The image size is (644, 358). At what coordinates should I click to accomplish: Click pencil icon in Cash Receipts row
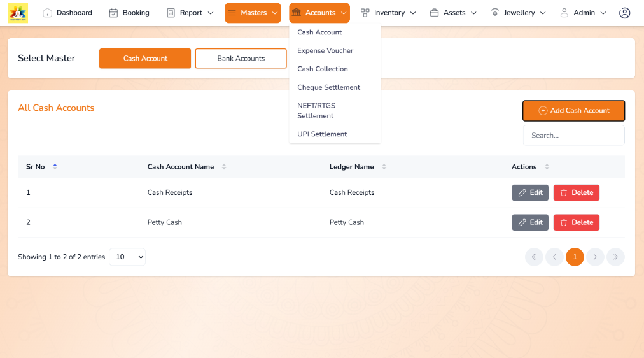pyautogui.click(x=522, y=193)
